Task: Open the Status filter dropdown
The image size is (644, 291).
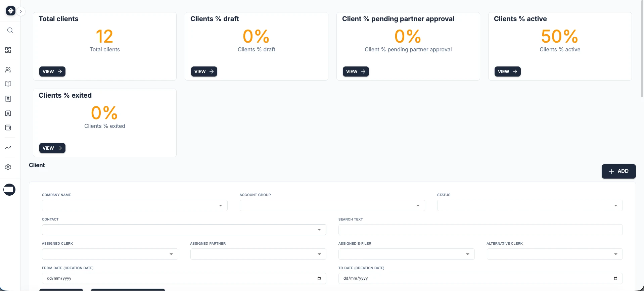Action: 530,205
